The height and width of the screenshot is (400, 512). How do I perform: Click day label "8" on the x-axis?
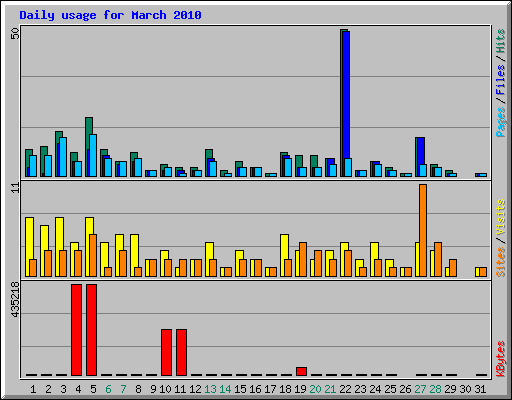138,389
